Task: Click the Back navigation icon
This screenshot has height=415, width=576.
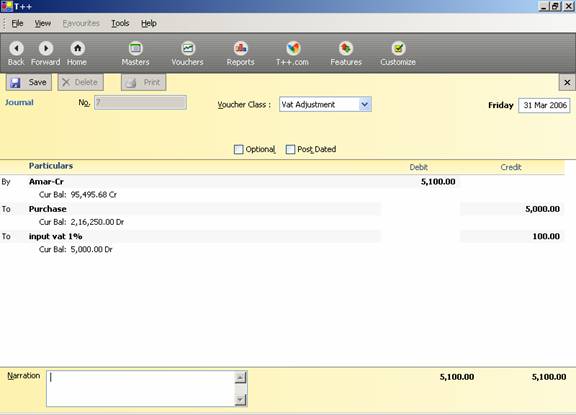Action: click(x=17, y=48)
